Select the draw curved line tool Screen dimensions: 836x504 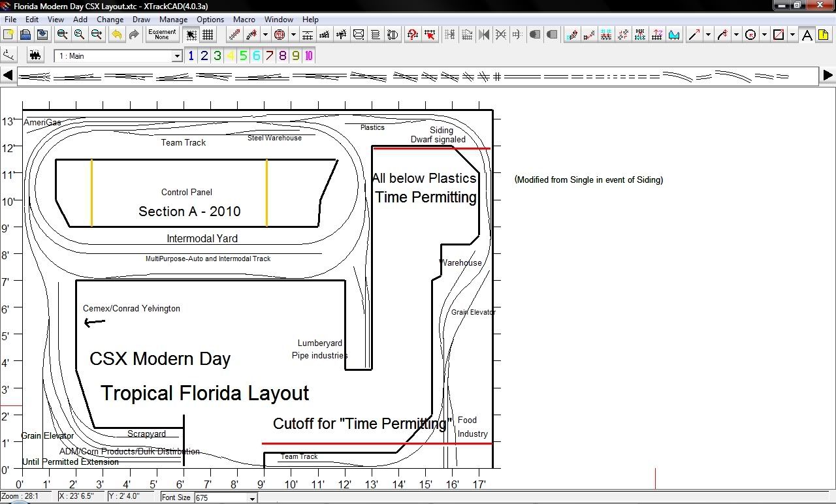[x=722, y=35]
